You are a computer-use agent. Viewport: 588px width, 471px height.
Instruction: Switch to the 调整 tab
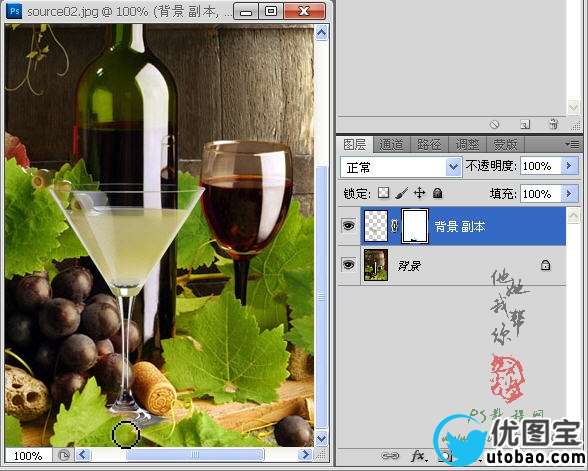[467, 144]
